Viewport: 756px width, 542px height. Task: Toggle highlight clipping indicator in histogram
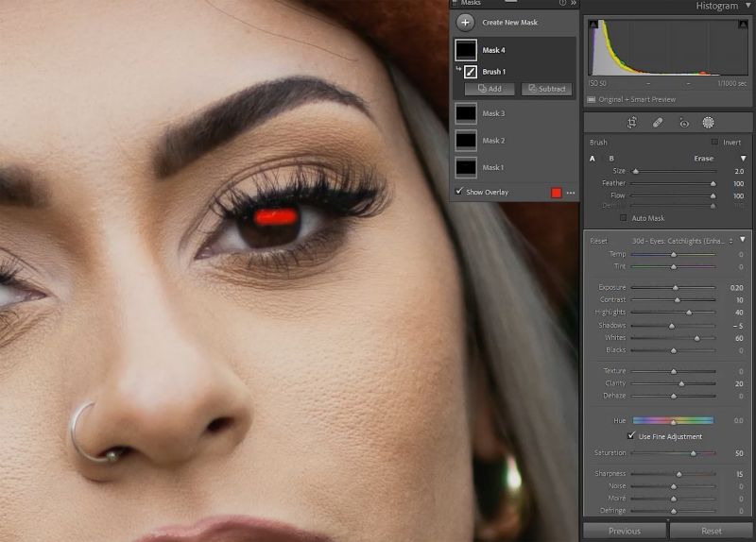[743, 25]
